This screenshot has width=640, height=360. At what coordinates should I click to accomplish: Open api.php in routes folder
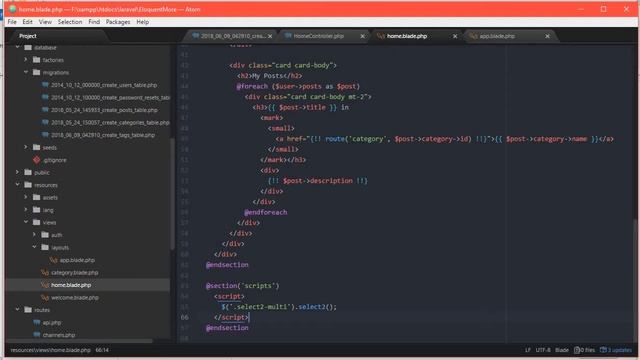point(52,322)
